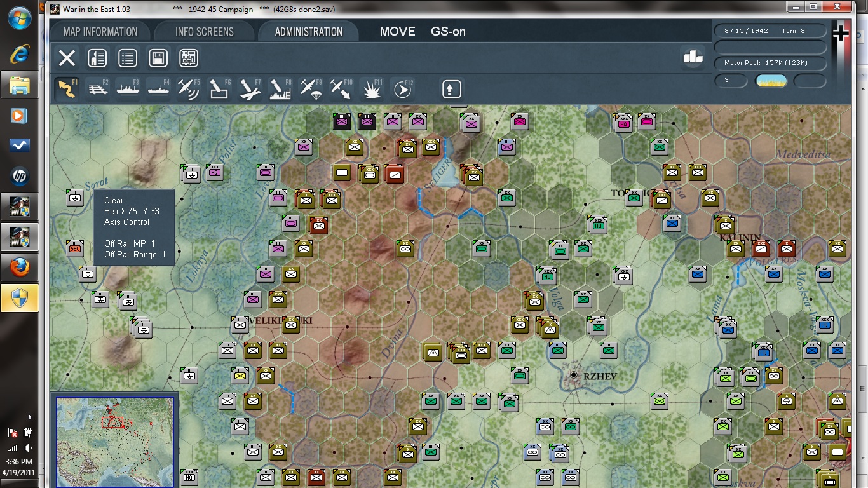
Task: Launch Firefox from the taskbar
Action: tap(19, 268)
